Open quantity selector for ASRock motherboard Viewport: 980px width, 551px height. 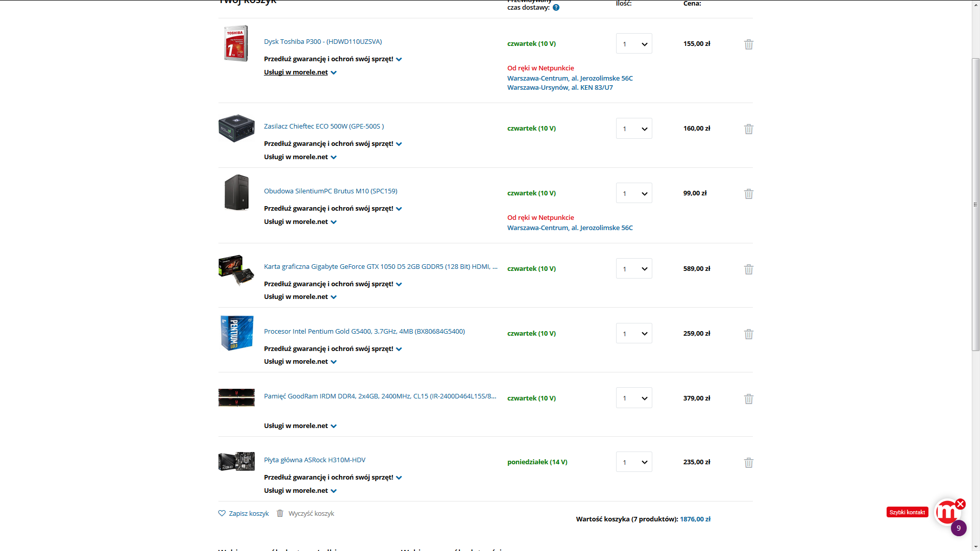[x=634, y=462]
